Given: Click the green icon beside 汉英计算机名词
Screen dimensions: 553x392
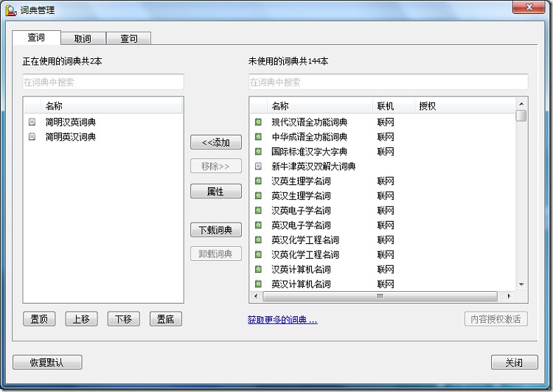Looking at the screenshot, I should pyautogui.click(x=259, y=270).
